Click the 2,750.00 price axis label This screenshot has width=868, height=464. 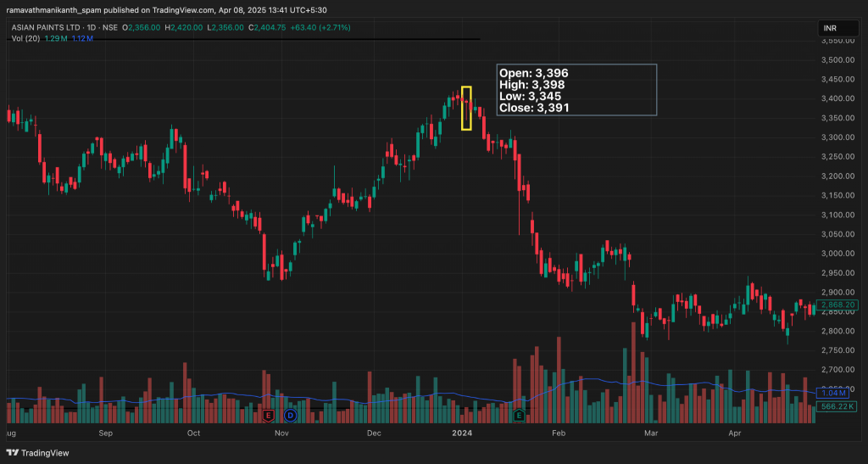(x=838, y=350)
